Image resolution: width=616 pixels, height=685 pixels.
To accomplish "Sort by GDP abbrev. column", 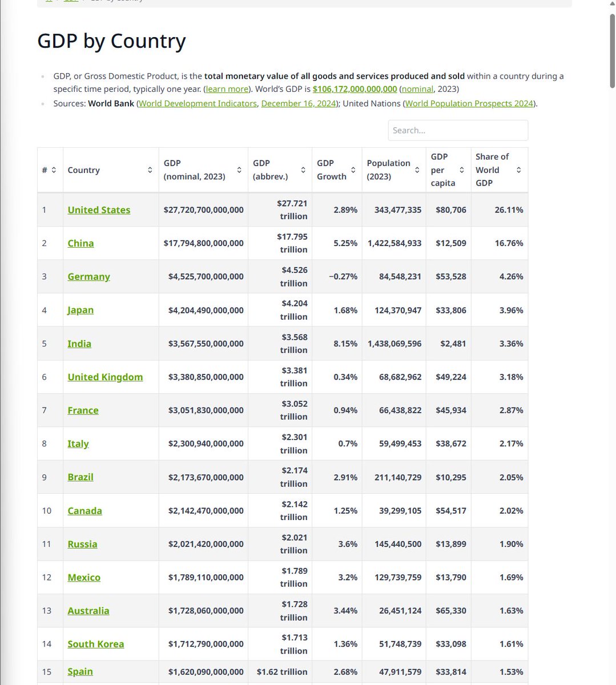I will [x=303, y=170].
